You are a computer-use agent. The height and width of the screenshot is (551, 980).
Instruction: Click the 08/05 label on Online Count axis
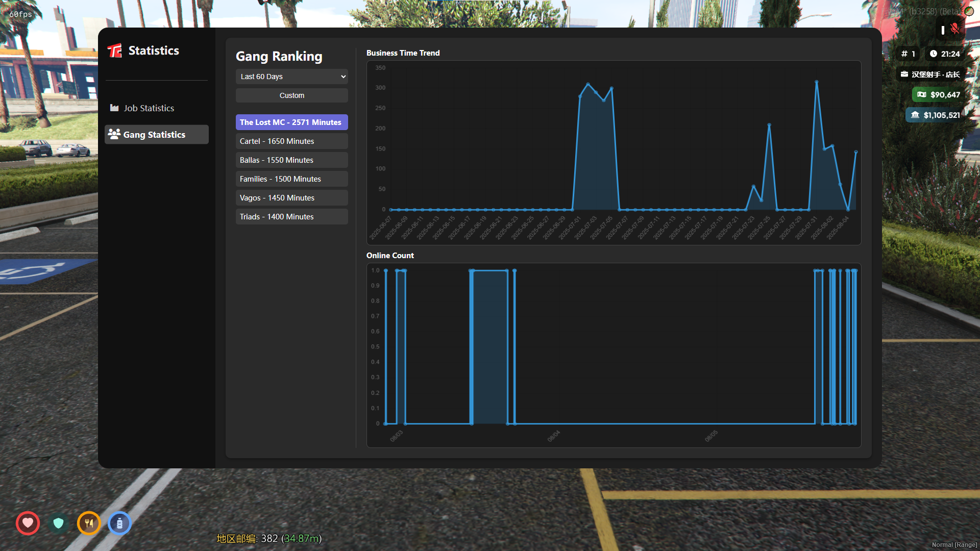[x=712, y=436]
